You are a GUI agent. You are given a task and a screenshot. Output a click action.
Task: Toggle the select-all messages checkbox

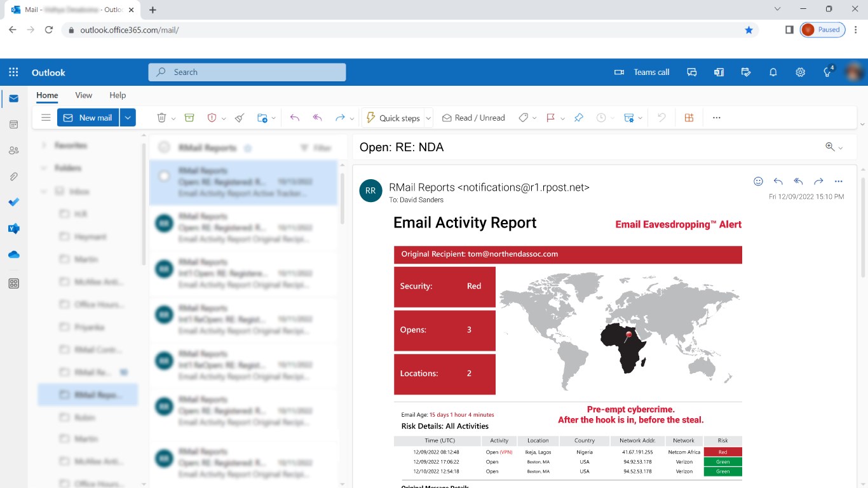tap(165, 147)
